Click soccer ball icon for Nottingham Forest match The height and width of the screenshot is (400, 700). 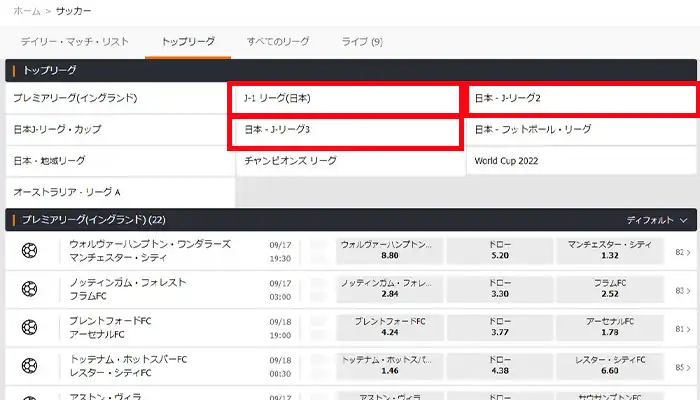pyautogui.click(x=29, y=289)
